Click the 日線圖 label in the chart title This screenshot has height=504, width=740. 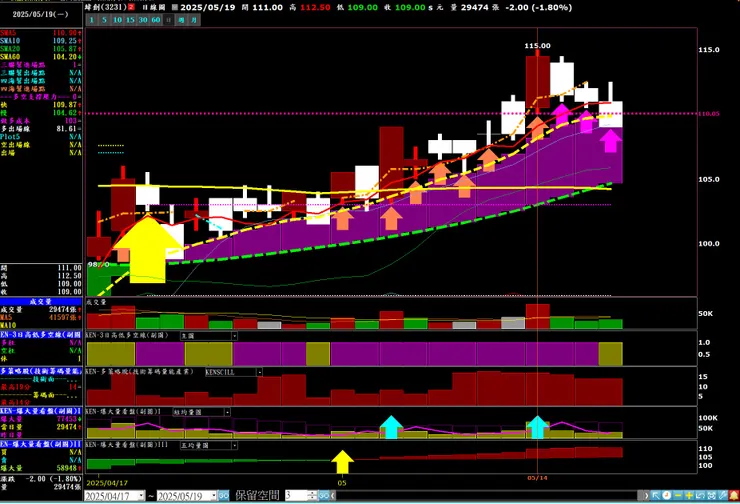pyautogui.click(x=153, y=8)
